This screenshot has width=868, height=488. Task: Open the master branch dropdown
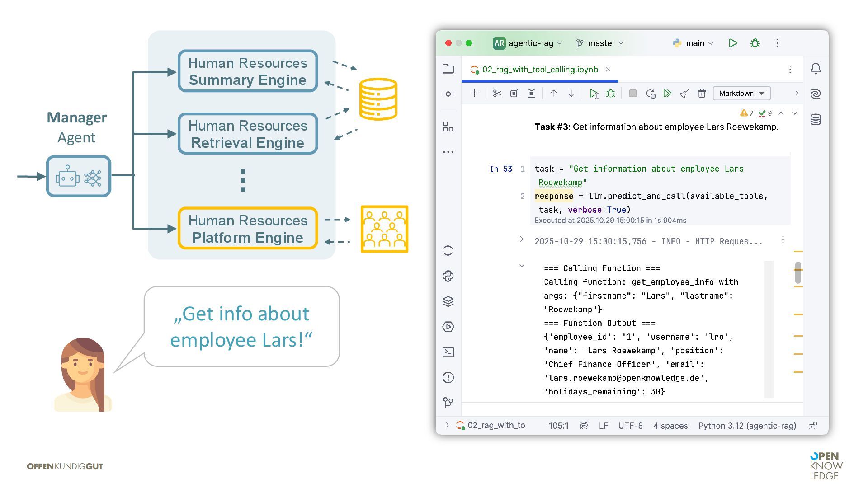pos(600,43)
